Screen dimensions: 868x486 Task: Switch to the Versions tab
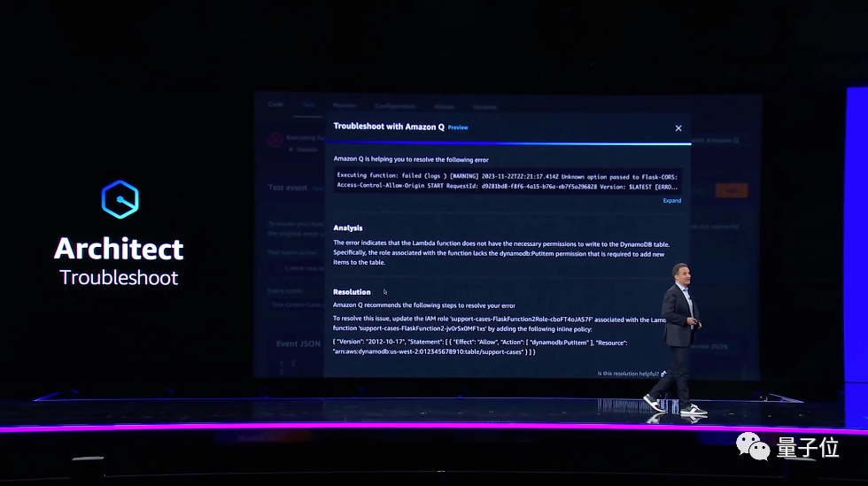[484, 105]
